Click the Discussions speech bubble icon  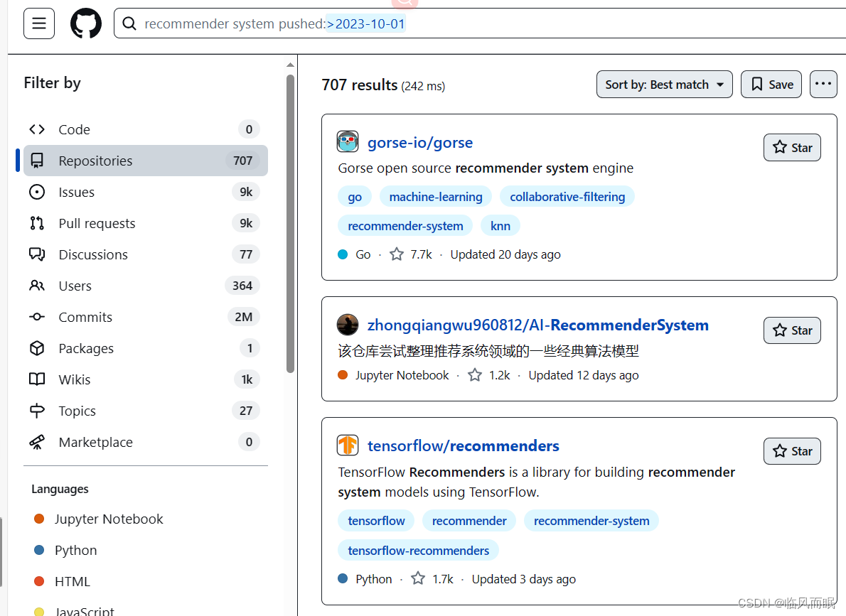tap(37, 254)
